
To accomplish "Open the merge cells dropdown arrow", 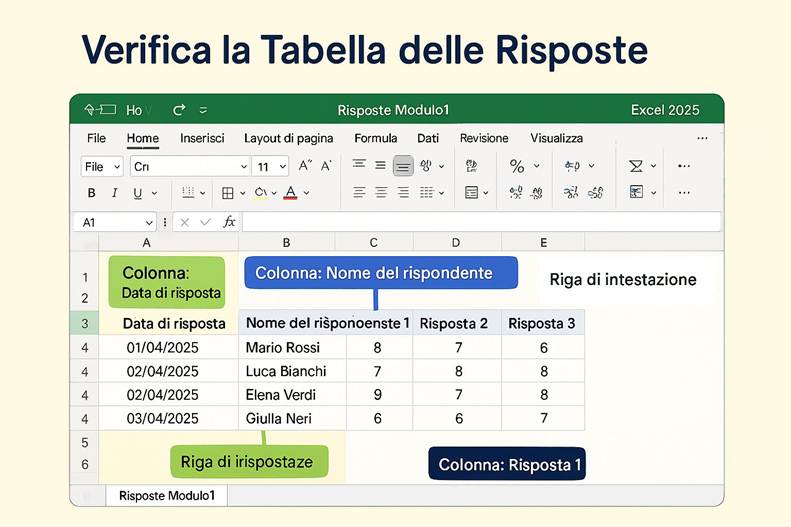I will pos(486,193).
